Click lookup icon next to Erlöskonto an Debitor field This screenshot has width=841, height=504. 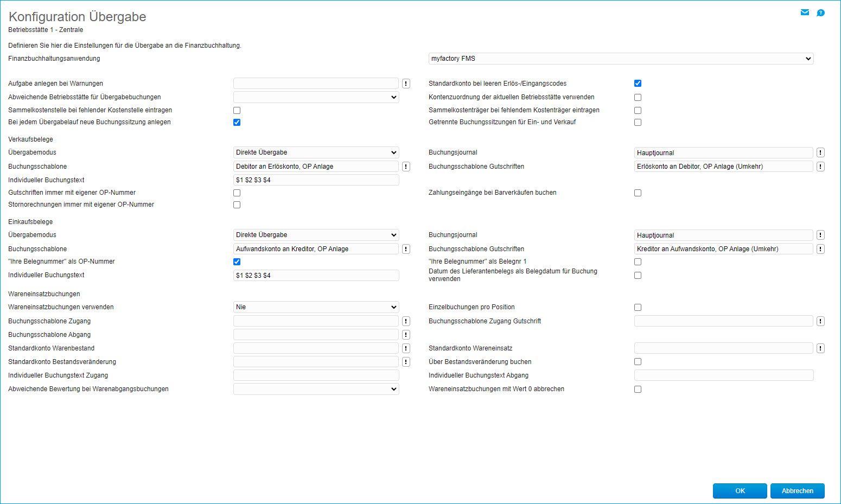point(820,167)
